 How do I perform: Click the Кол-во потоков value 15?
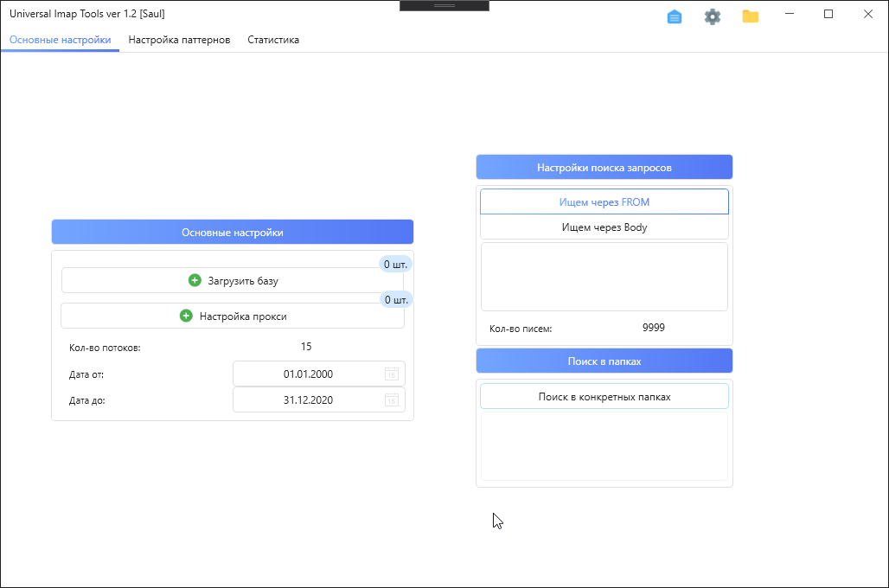(306, 347)
